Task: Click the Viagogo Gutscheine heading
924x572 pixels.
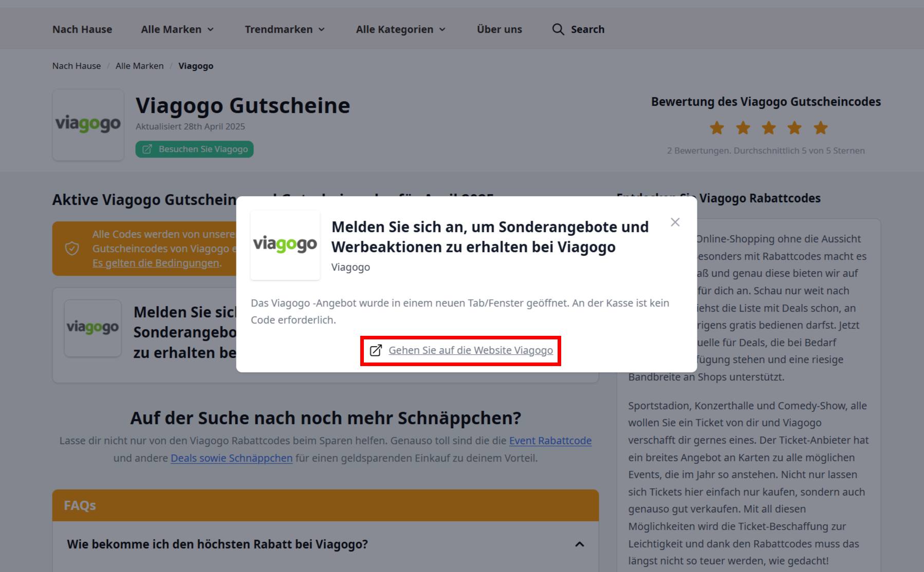Action: (x=243, y=106)
